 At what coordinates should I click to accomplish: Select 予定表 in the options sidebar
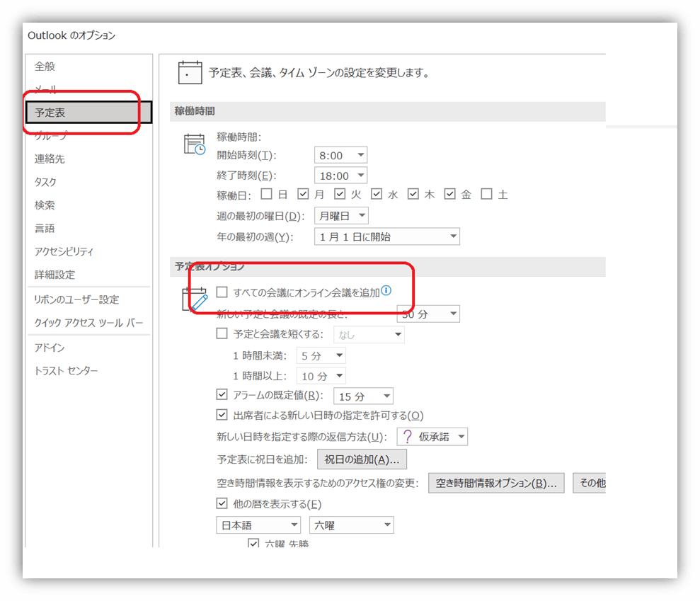point(88,113)
